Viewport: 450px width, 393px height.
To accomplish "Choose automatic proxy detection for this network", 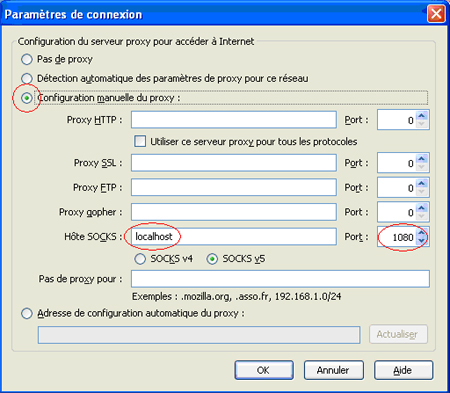I will (x=27, y=79).
